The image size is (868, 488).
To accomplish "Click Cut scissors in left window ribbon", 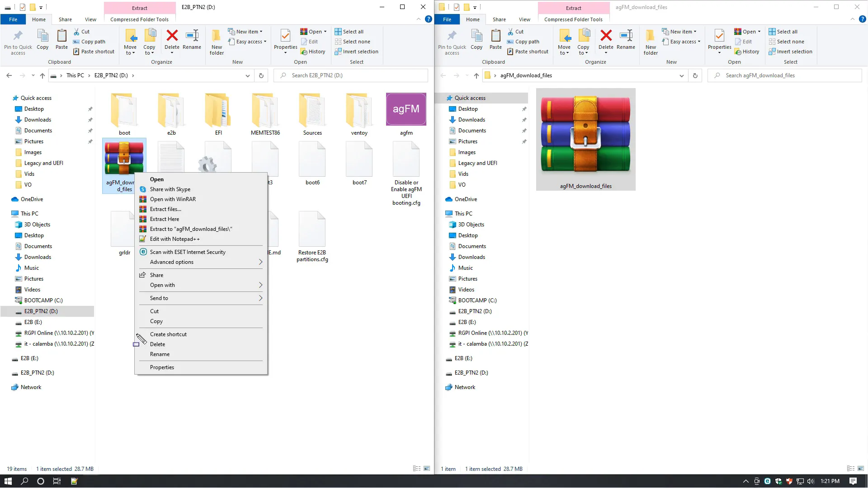I will pos(76,32).
